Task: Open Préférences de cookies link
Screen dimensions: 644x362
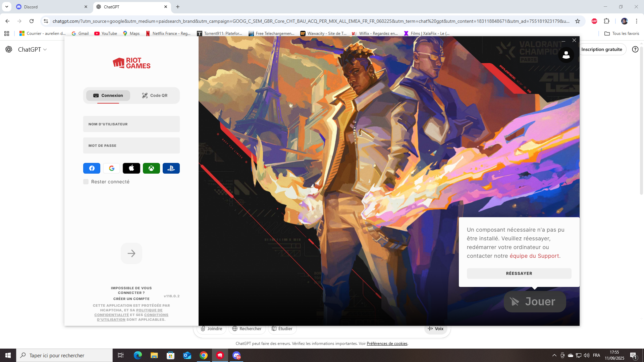Action: pos(387,344)
